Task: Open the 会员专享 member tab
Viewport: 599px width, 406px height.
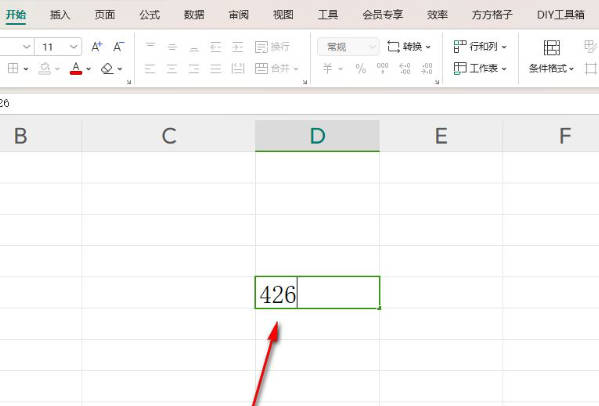Action: click(383, 15)
